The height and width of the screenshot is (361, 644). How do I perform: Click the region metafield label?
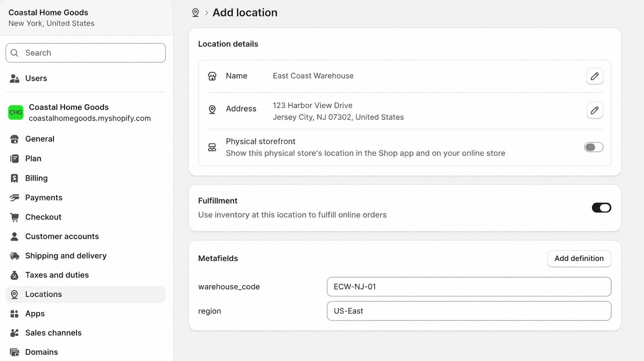(210, 311)
